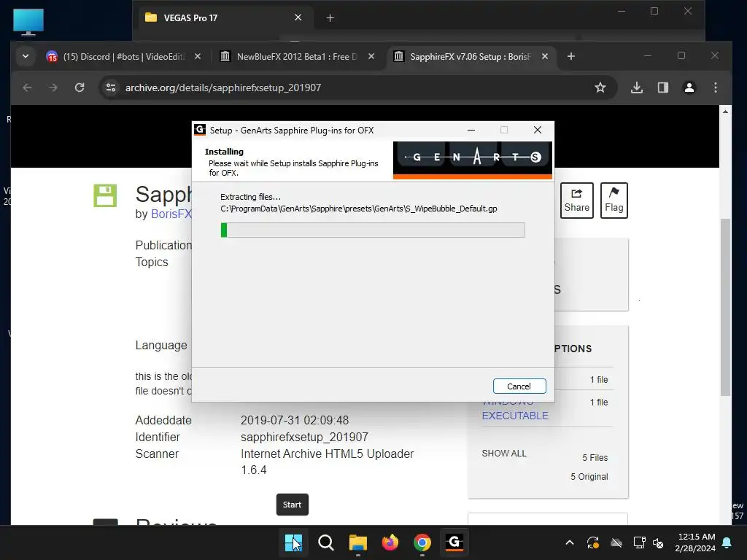The height and width of the screenshot is (560, 747).
Task: Go forward in Chrome
Action: 53,87
